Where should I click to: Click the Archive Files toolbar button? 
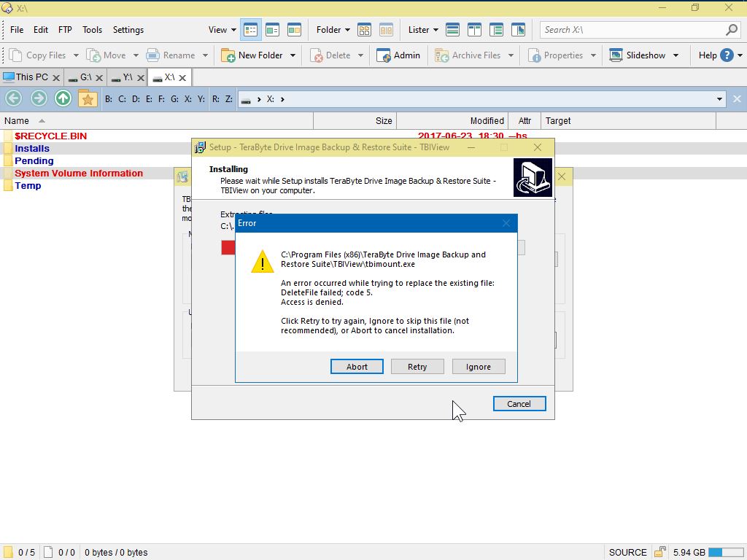[468, 55]
